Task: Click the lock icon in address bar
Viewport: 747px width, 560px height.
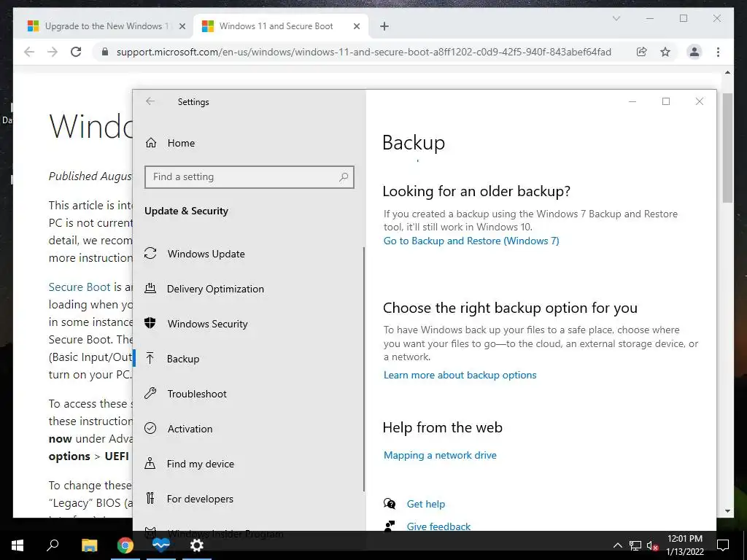Action: (x=105, y=52)
